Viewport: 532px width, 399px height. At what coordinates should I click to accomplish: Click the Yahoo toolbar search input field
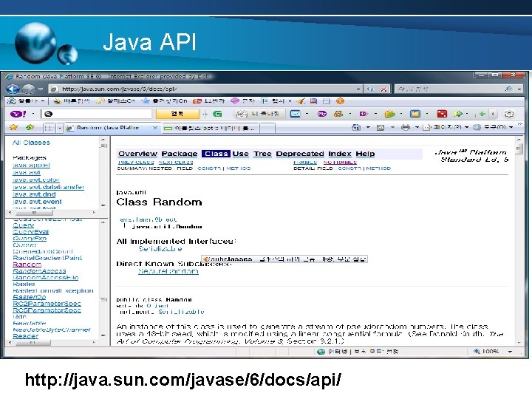97,114
